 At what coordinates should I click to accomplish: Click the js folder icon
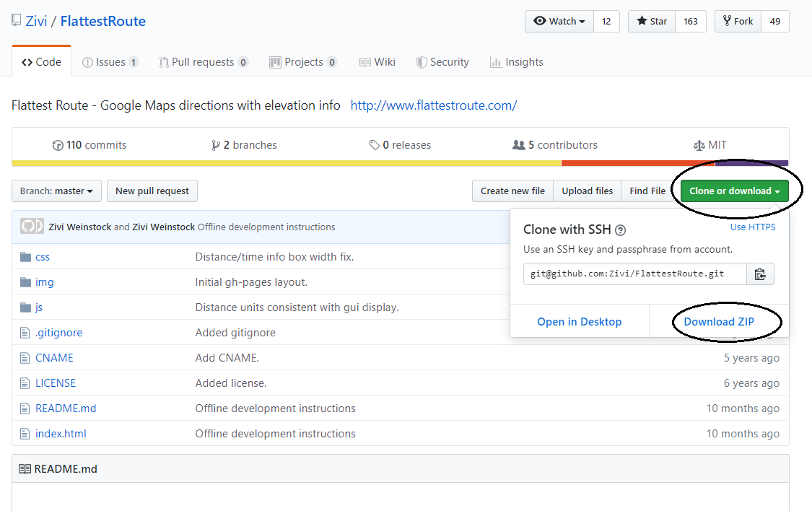click(x=25, y=307)
